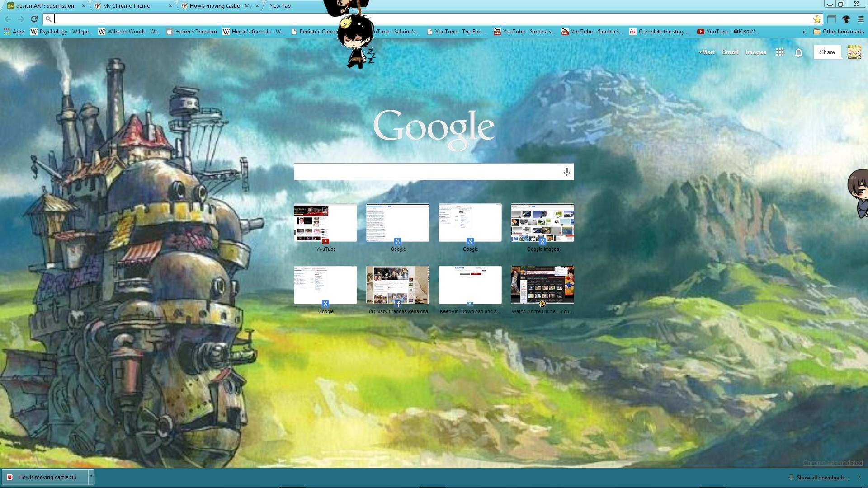Open the Google apps grid
This screenshot has width=868, height=488.
(779, 52)
